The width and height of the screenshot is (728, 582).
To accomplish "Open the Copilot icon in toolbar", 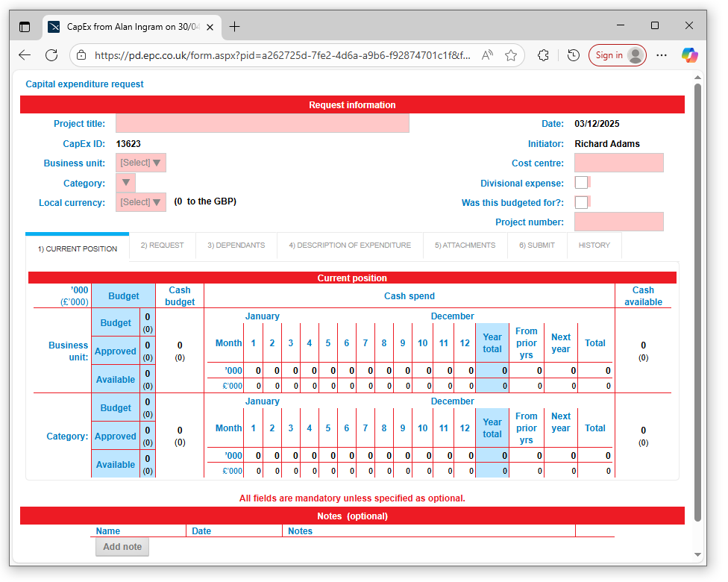I will tap(689, 55).
